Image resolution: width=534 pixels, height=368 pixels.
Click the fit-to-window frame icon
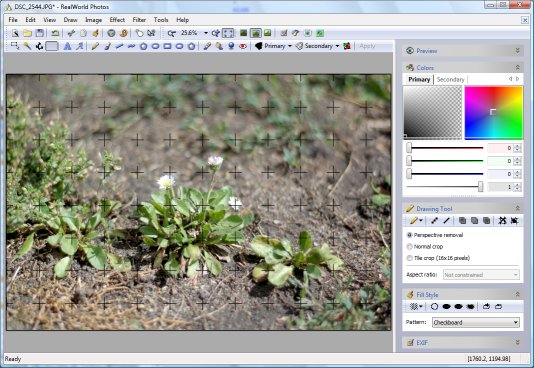pos(228,33)
